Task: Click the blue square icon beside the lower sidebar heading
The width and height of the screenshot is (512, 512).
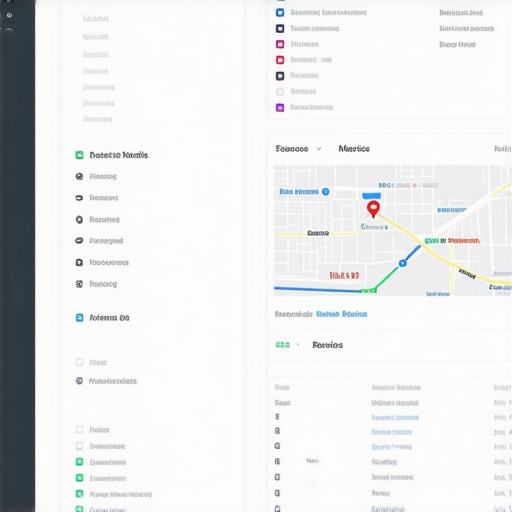Action: 79,318
